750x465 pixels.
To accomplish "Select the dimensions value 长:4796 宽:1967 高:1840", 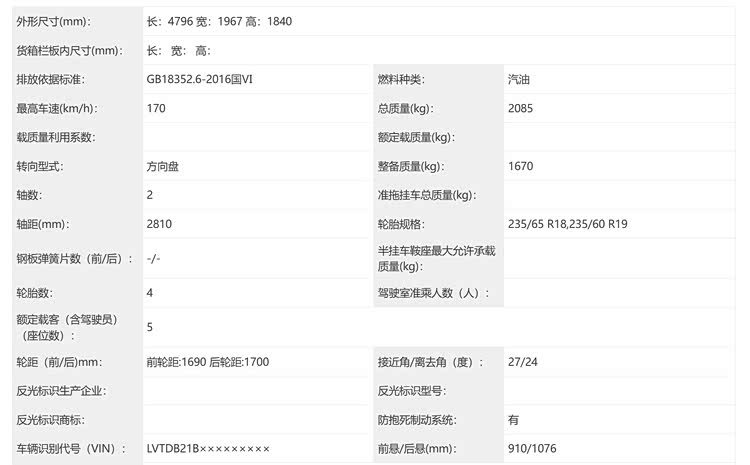I will point(220,21).
